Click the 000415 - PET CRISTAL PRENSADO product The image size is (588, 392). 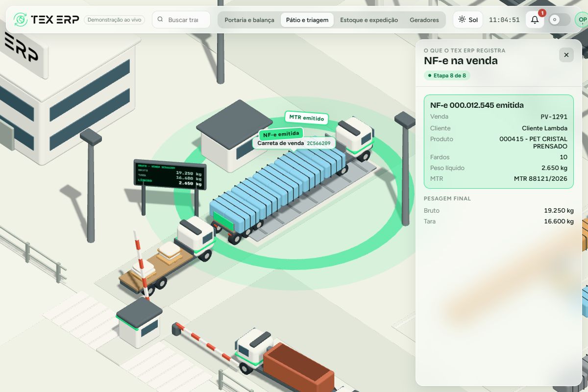tap(533, 143)
